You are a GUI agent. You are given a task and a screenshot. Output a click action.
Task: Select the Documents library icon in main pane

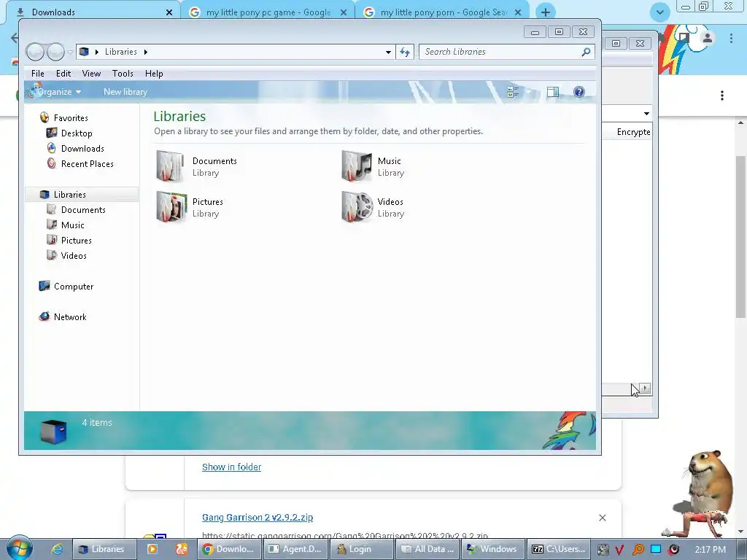pos(169,166)
